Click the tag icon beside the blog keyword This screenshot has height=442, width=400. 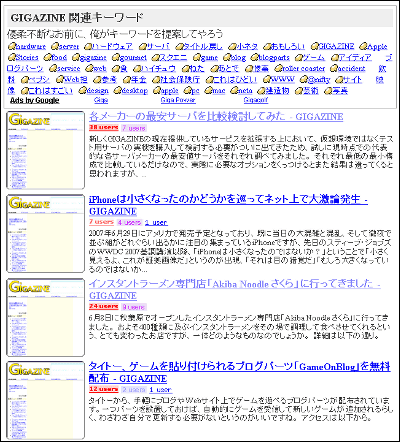(x=227, y=57)
